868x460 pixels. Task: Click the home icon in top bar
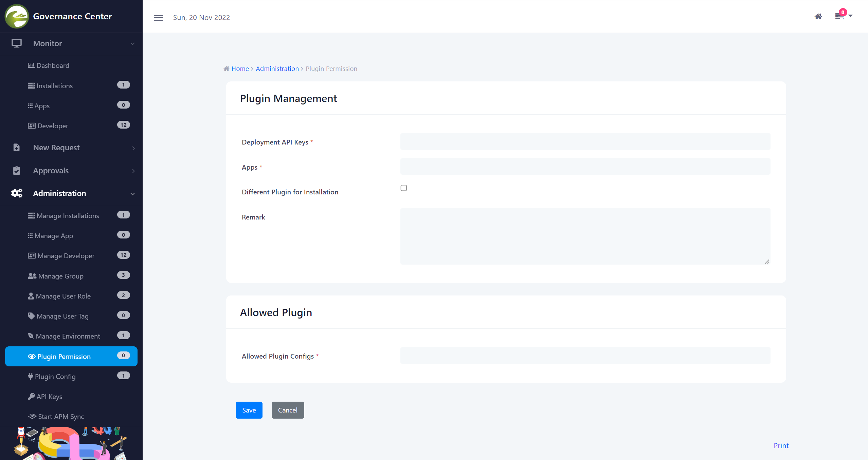[818, 17]
